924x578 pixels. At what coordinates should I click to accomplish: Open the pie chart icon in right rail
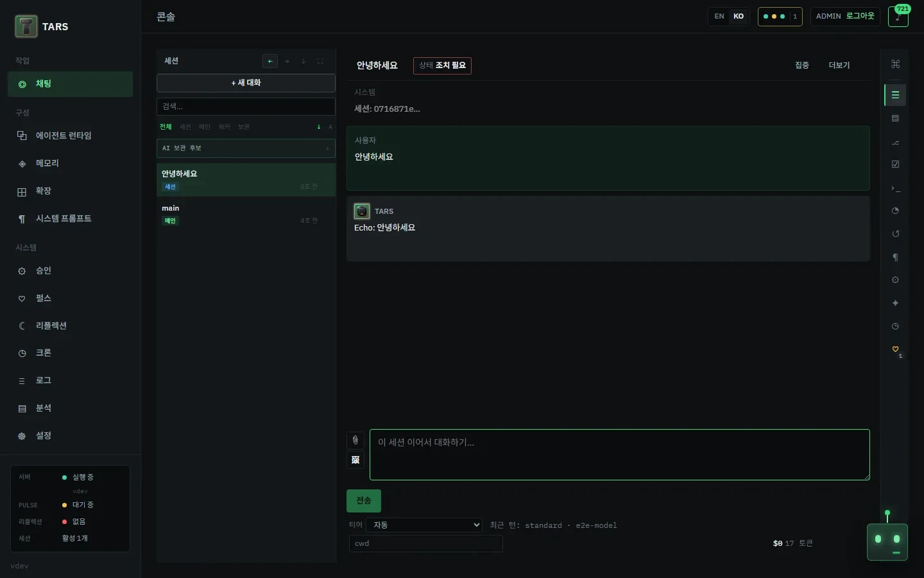(x=896, y=211)
